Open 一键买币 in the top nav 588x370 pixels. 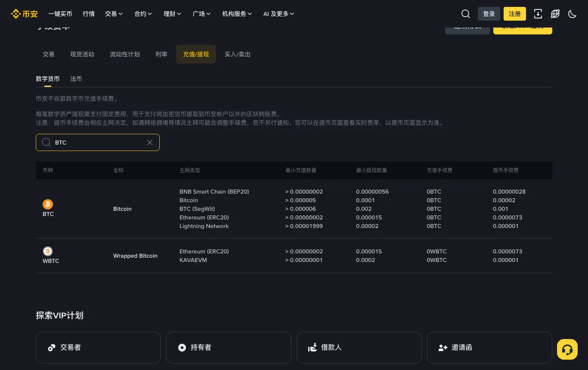pyautogui.click(x=60, y=14)
